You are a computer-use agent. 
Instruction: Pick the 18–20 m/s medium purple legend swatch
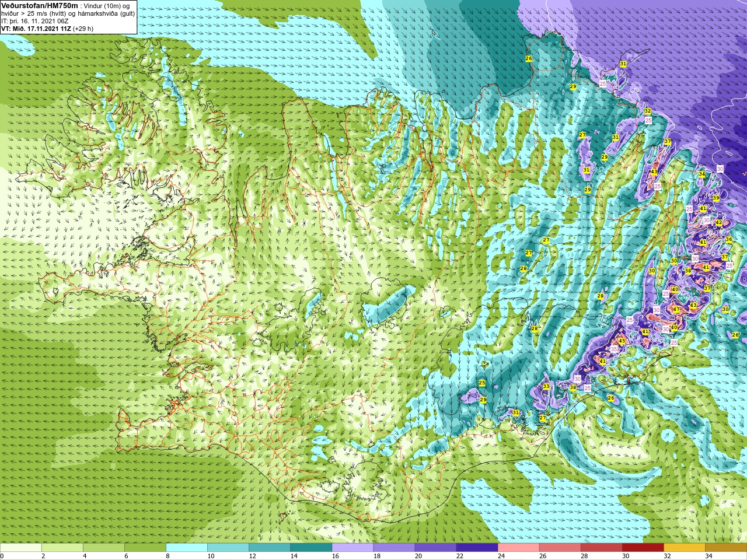(394, 548)
